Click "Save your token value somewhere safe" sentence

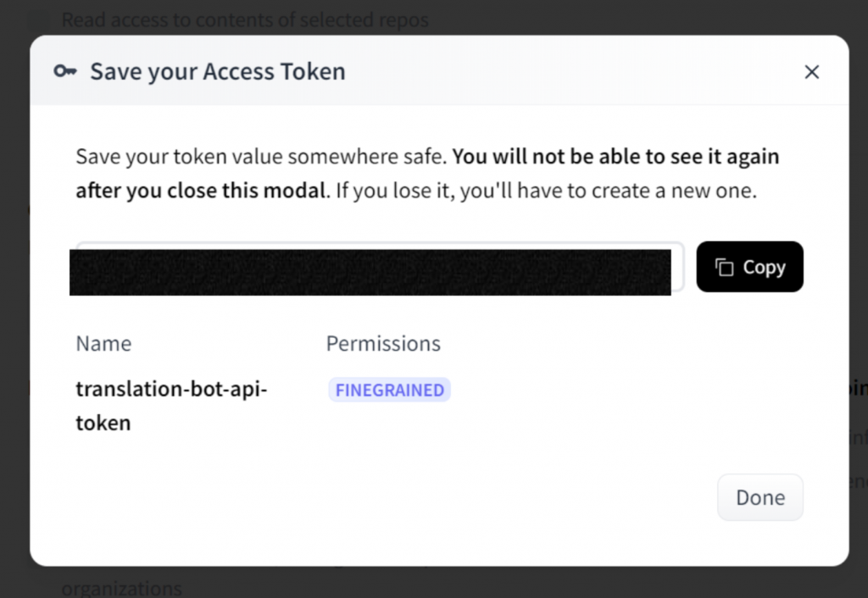tap(261, 157)
